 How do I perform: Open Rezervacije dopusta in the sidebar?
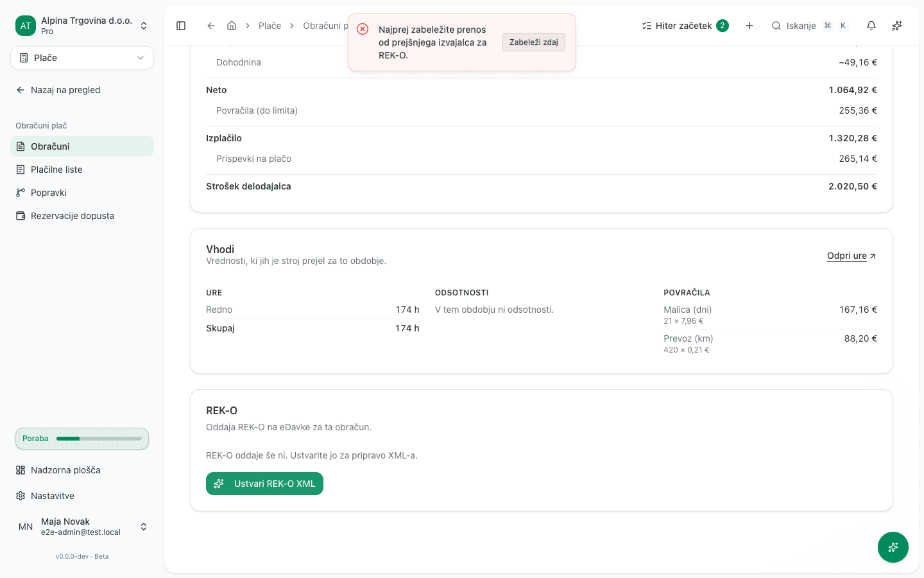pos(82,216)
